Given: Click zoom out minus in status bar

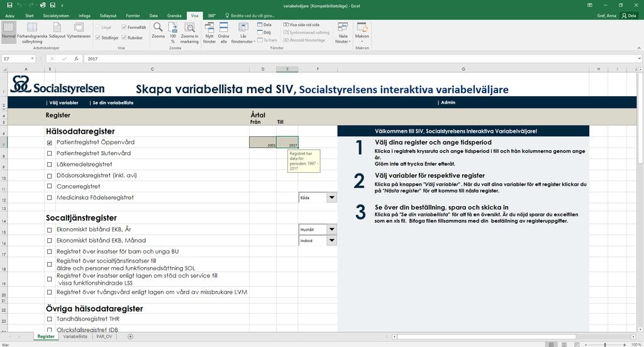Looking at the screenshot, I should [x=586, y=344].
